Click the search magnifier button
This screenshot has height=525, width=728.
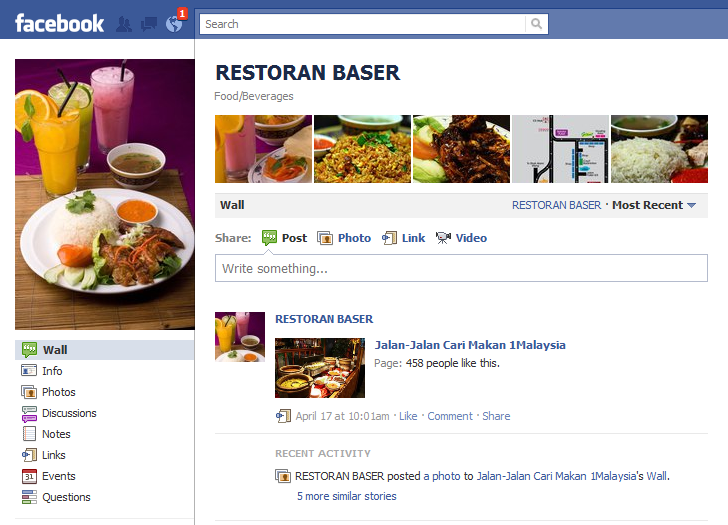pos(536,24)
